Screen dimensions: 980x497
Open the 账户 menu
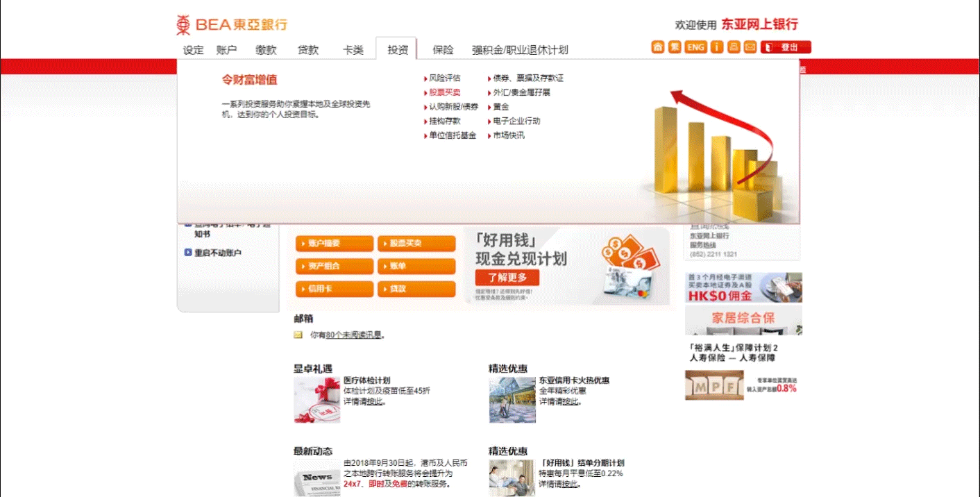[227, 50]
